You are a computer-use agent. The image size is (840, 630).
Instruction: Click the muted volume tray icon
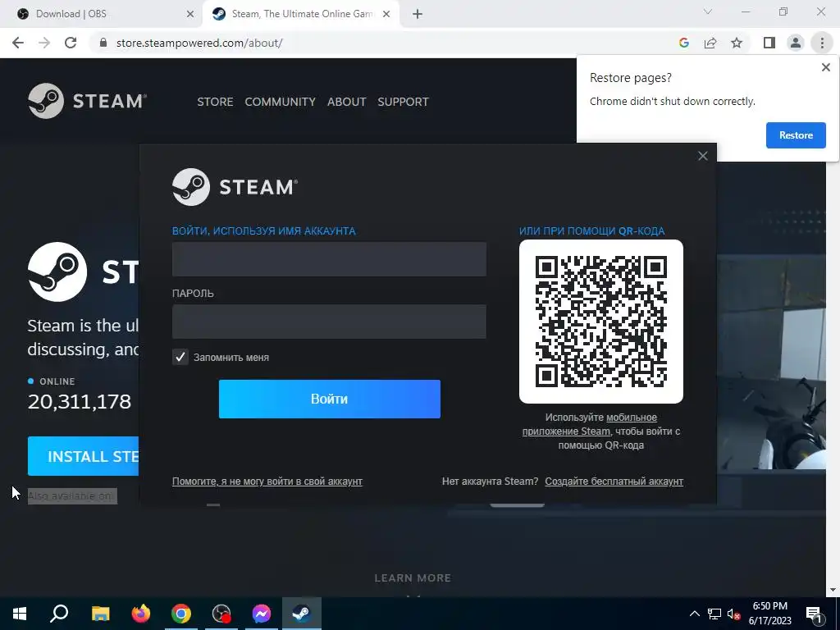pyautogui.click(x=734, y=614)
